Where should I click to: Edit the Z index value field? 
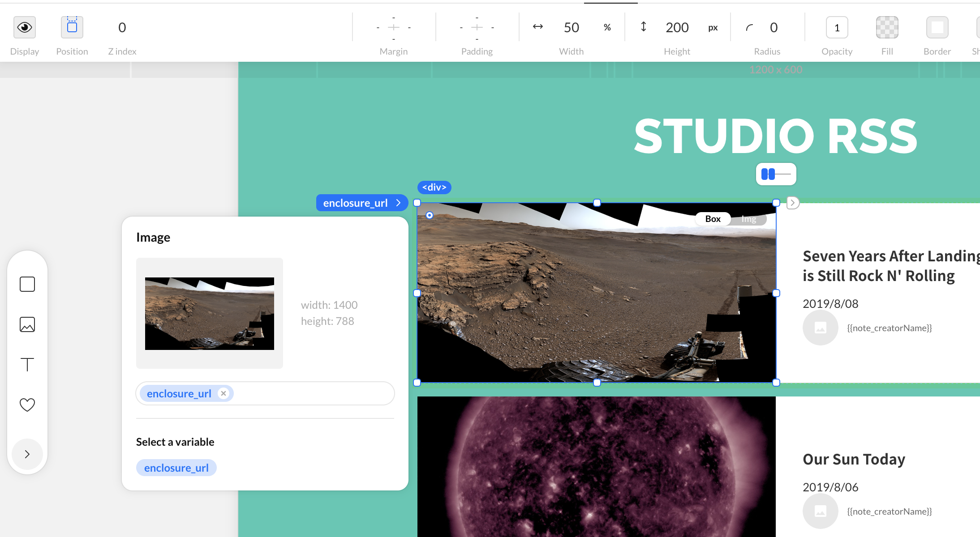point(122,27)
